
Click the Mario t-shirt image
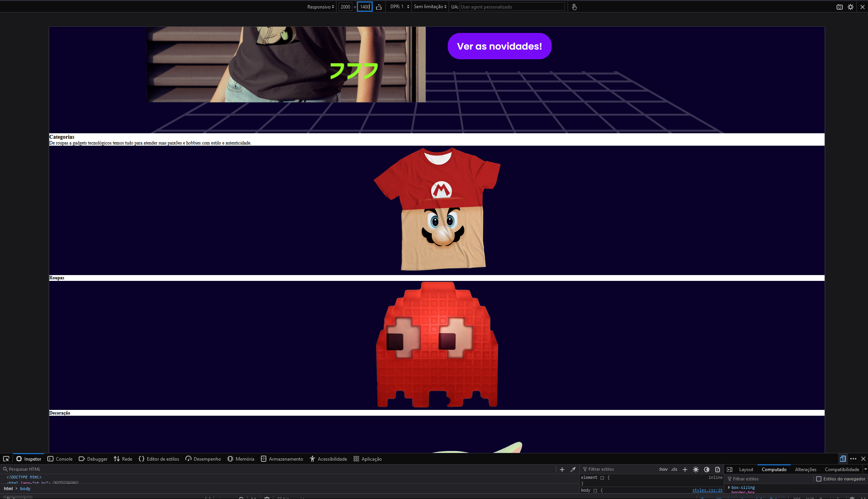(x=437, y=209)
